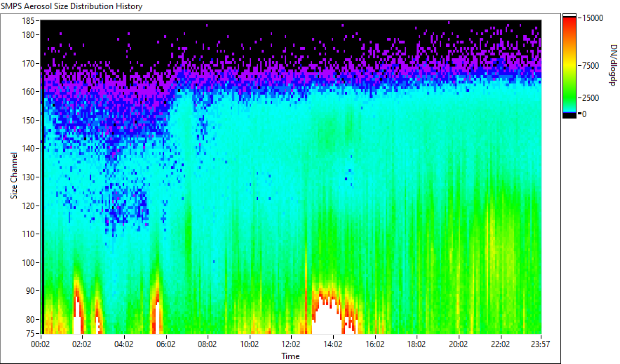Select the 2500 colorbar scale value
The image size is (620, 364).
coord(591,98)
